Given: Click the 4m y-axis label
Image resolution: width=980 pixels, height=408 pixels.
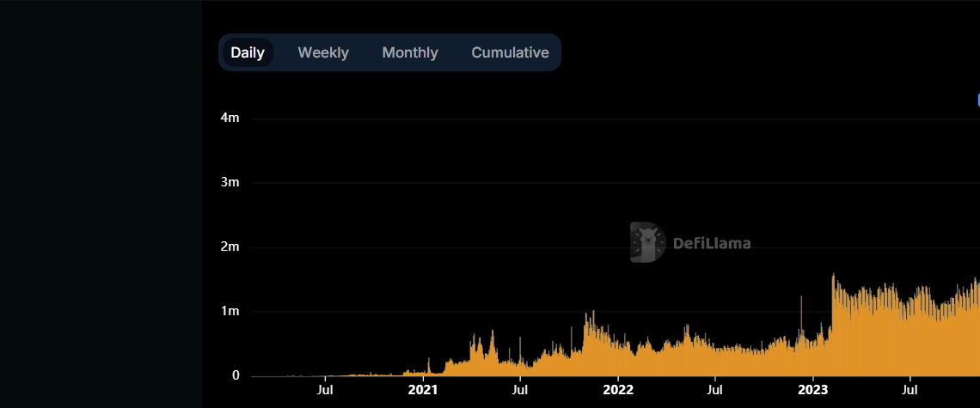Looking at the screenshot, I should 230,118.
